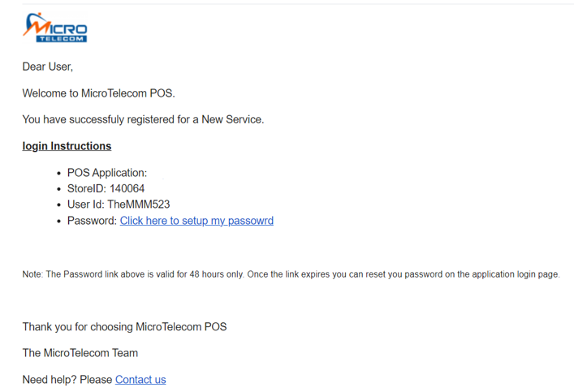The height and width of the screenshot is (392, 574).
Task: Click the 'Dear User,' greeting text
Action: tap(48, 67)
